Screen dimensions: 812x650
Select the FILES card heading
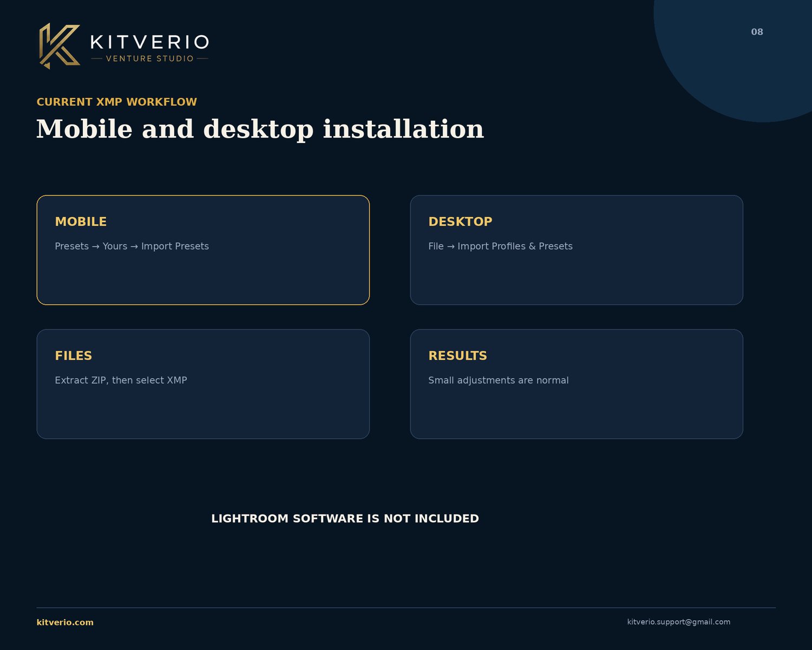tap(74, 356)
